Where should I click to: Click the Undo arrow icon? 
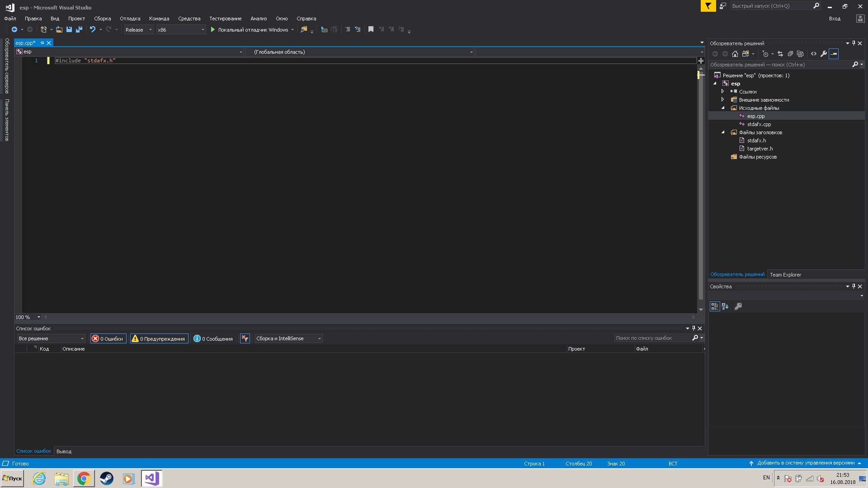pyautogui.click(x=93, y=30)
